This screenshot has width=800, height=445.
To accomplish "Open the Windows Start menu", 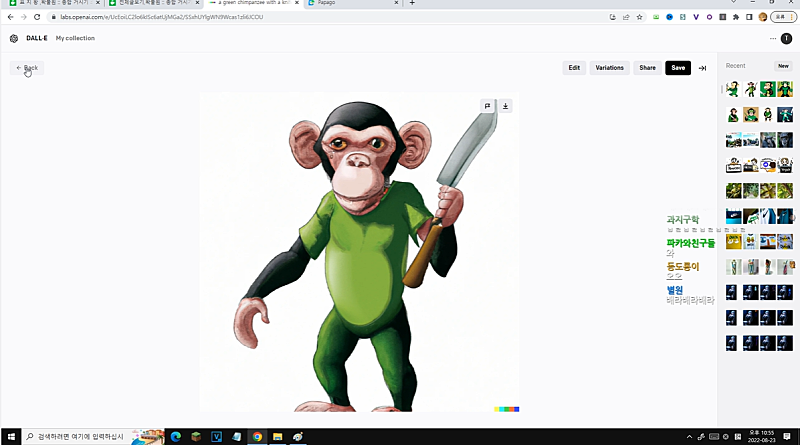I will [x=11, y=437].
